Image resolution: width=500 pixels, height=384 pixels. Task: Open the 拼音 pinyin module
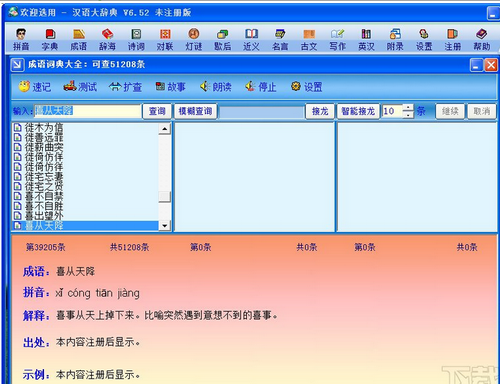point(21,40)
